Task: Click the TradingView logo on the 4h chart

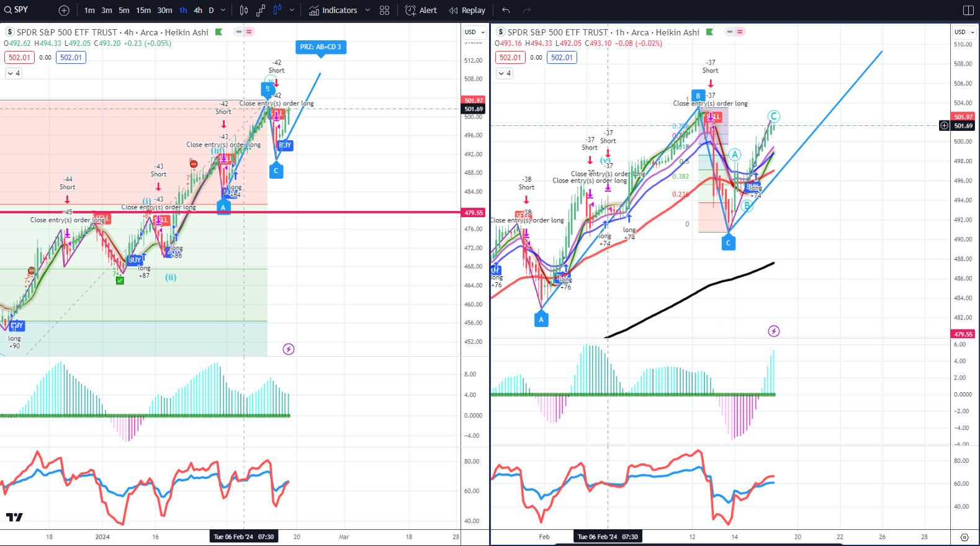Action: point(14,517)
